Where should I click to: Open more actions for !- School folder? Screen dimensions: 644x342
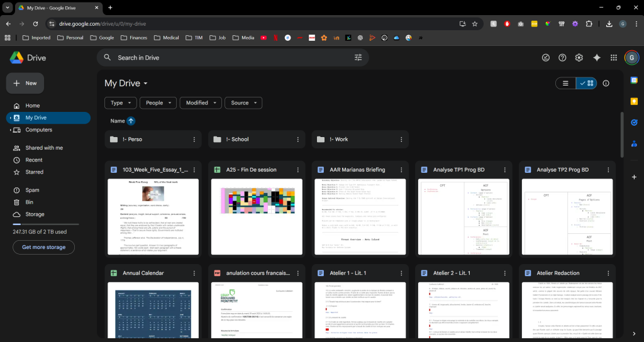point(297,140)
